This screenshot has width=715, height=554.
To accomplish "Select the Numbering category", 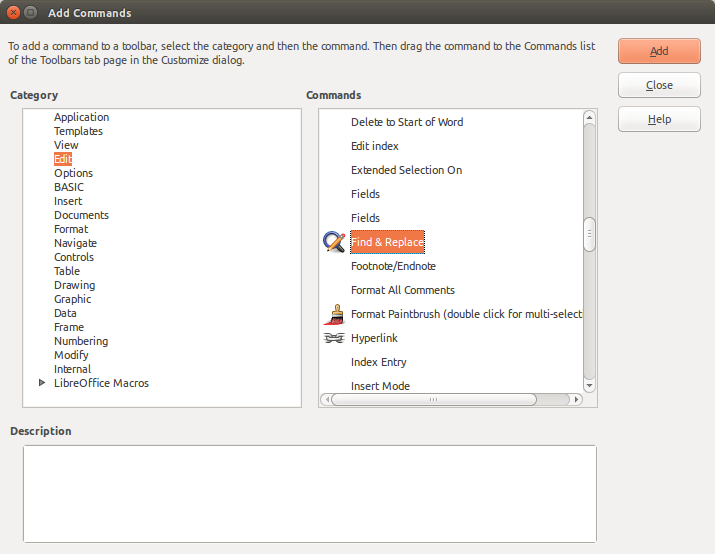I will click(81, 341).
